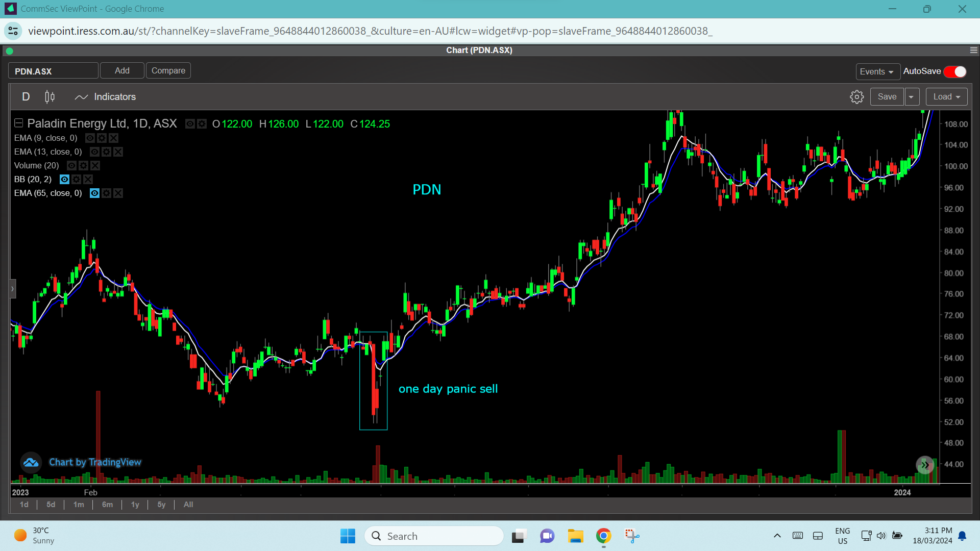Image resolution: width=980 pixels, height=551 pixels.
Task: Toggle the AutoSave switch
Action: (x=955, y=71)
